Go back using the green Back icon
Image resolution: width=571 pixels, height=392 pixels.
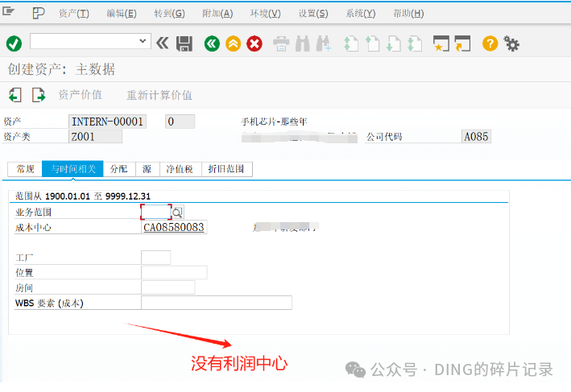212,43
